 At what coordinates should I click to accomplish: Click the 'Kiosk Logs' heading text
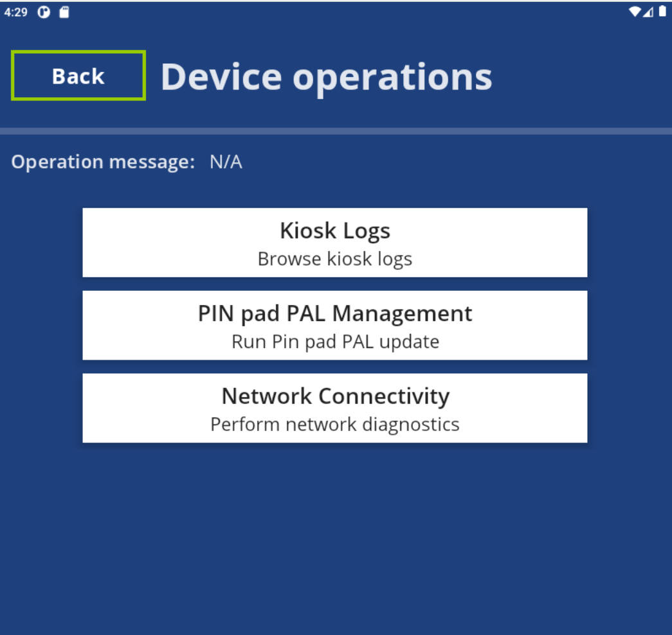click(335, 231)
